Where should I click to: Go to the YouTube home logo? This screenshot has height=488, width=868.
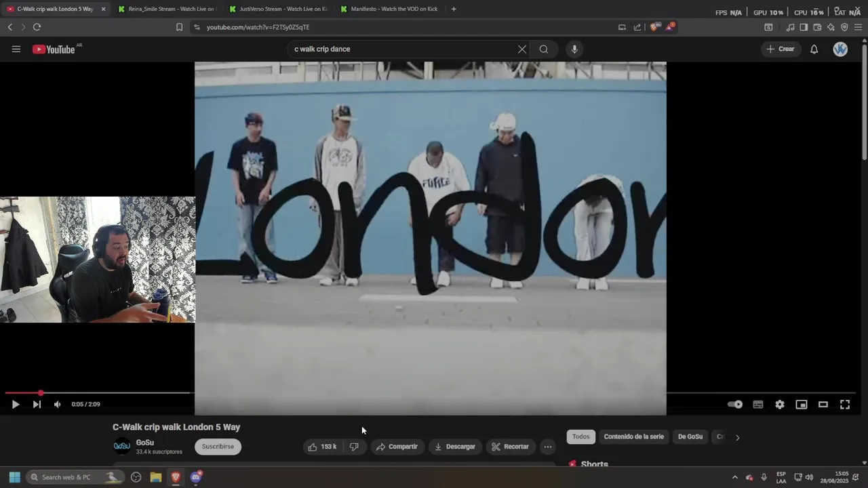54,49
